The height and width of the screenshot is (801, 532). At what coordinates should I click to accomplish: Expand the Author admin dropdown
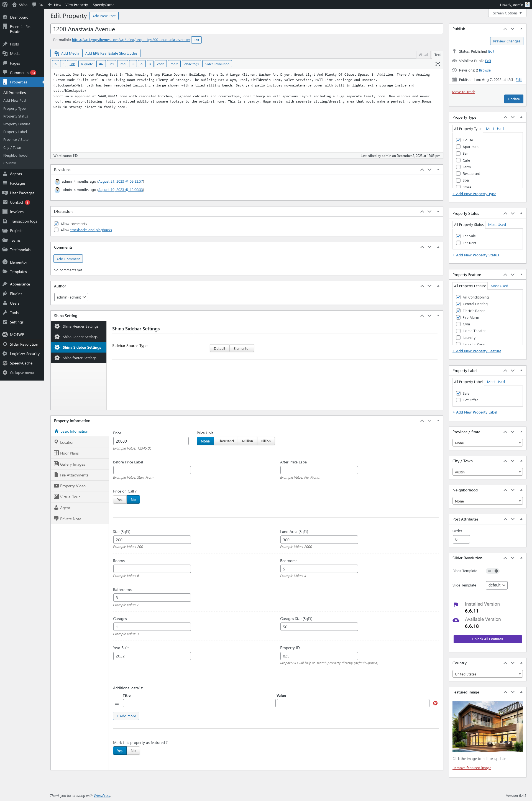(71, 297)
